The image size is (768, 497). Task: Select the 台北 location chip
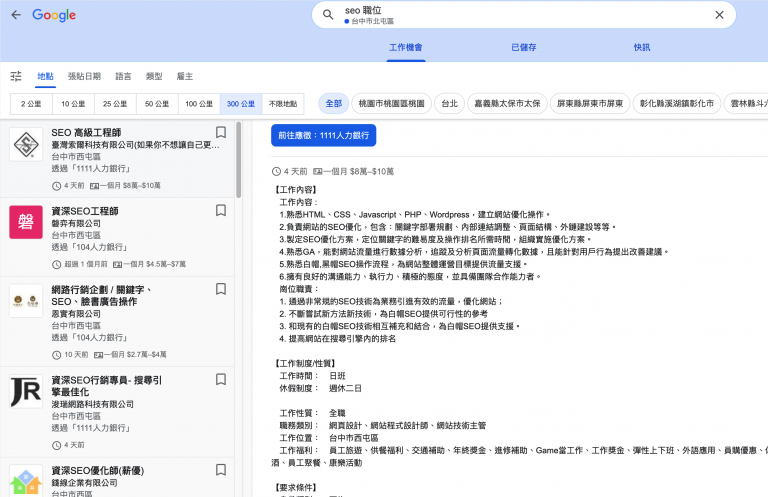pyautogui.click(x=449, y=103)
